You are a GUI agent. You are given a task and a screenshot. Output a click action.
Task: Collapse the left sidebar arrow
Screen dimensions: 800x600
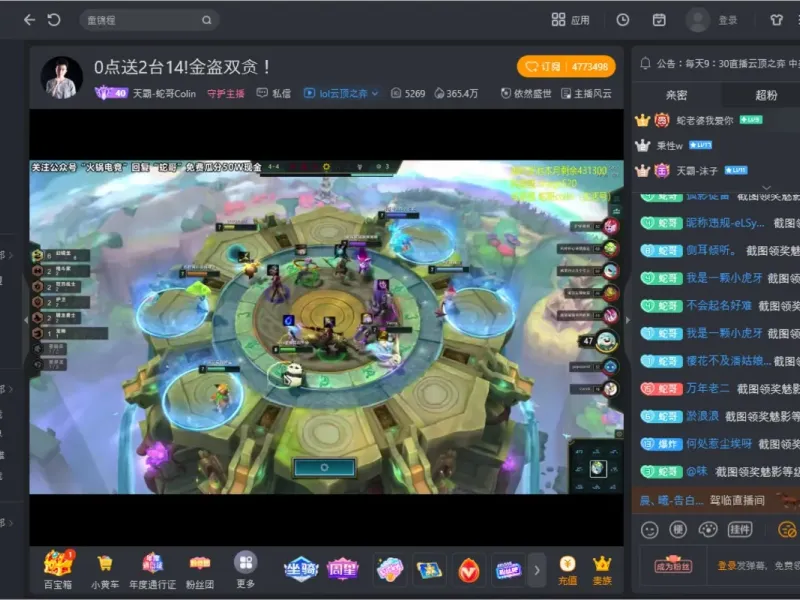[26, 320]
